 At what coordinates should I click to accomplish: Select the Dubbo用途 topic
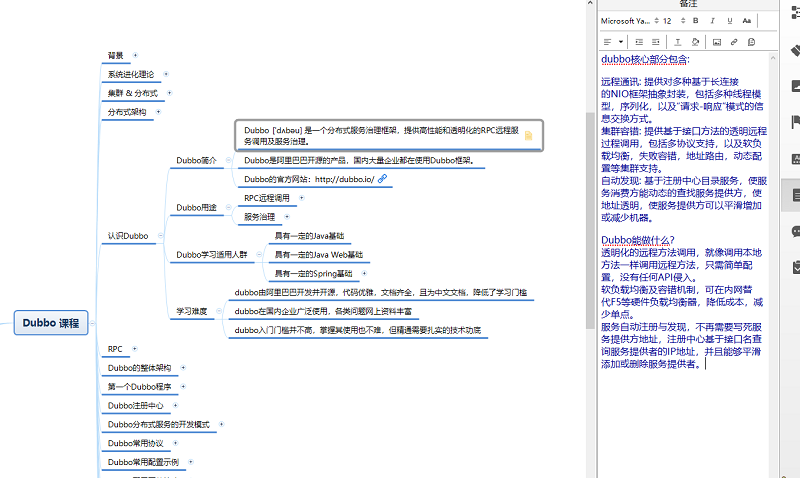(196, 208)
